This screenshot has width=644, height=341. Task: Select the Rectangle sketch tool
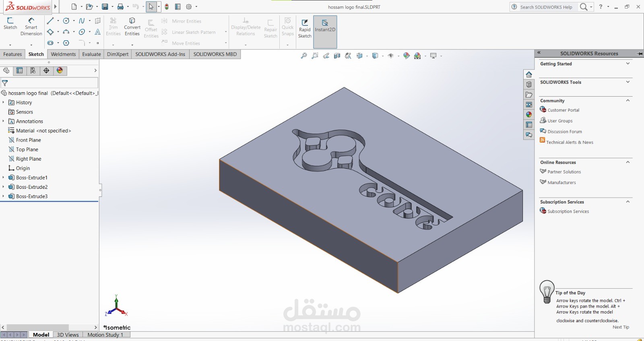point(50,32)
